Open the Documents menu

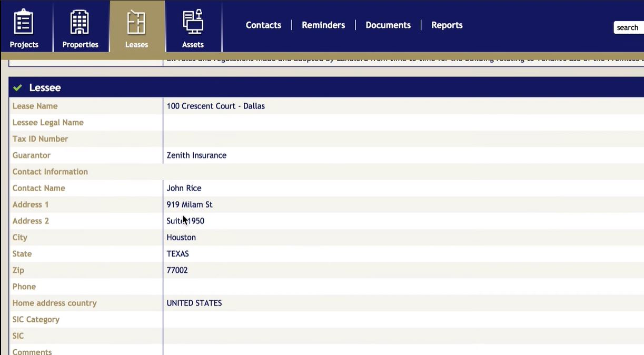click(388, 25)
